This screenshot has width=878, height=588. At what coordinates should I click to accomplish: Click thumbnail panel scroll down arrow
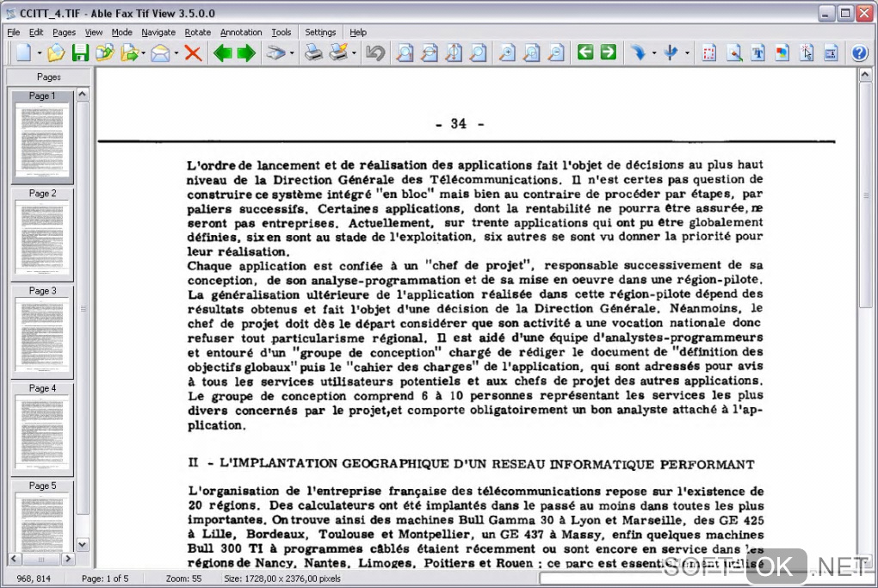83,545
